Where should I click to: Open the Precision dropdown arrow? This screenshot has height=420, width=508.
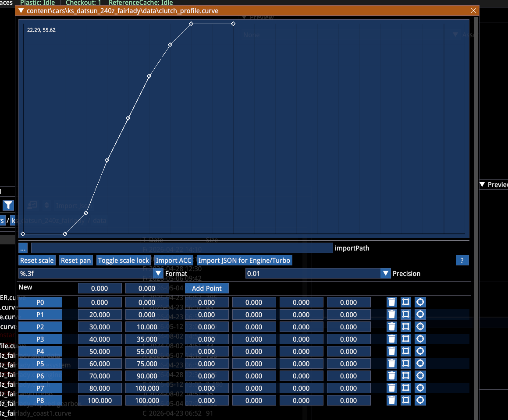click(386, 273)
